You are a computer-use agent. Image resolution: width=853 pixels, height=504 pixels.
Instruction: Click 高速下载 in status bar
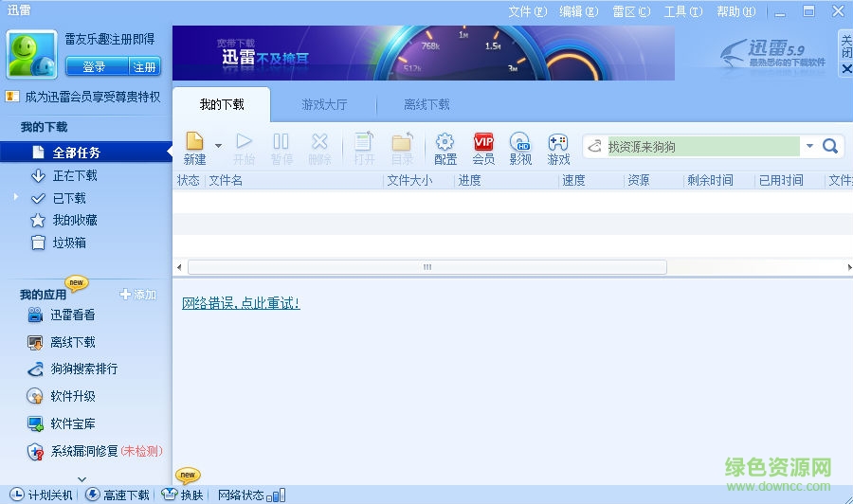pos(118,495)
